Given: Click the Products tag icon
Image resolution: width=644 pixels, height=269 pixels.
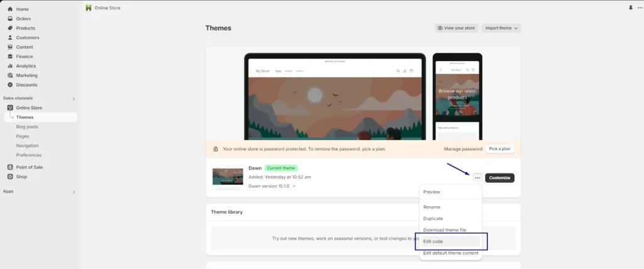Looking at the screenshot, I should pos(10,28).
